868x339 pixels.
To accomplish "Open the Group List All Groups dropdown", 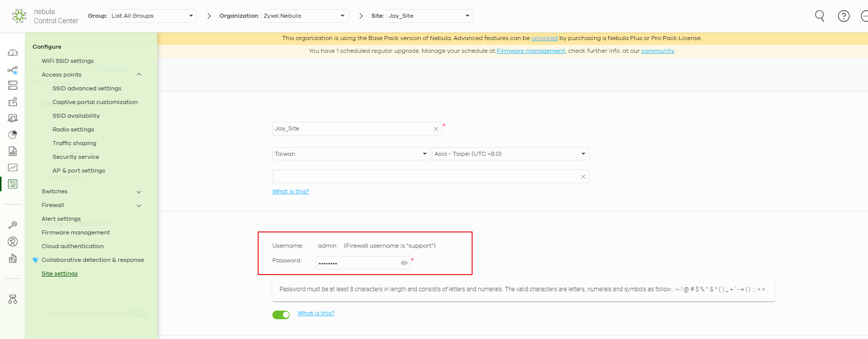I will 153,16.
